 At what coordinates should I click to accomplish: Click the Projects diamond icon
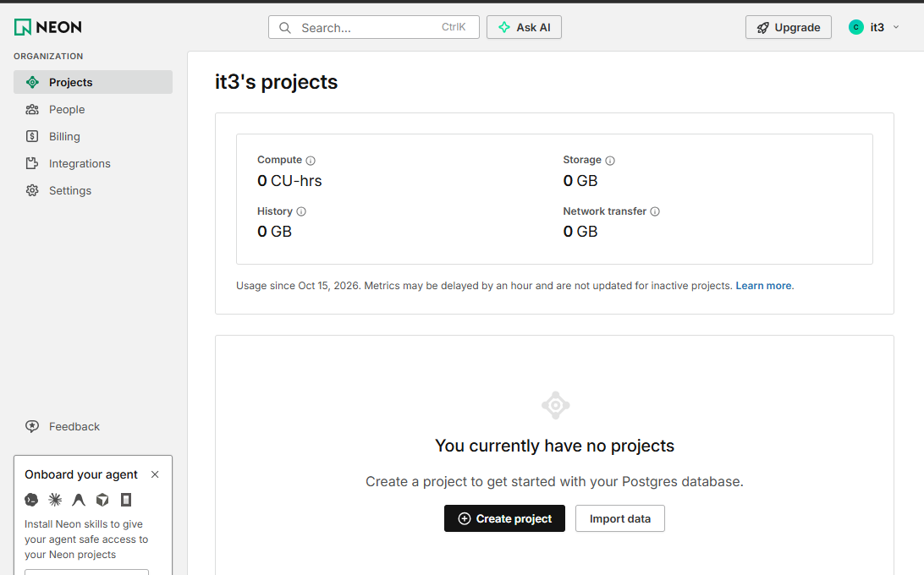coord(32,82)
